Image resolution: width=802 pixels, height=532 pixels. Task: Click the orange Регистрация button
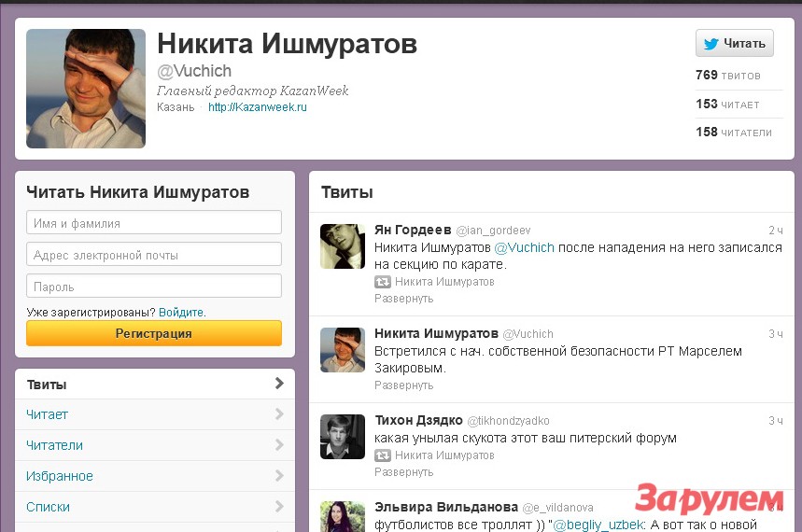tap(154, 333)
